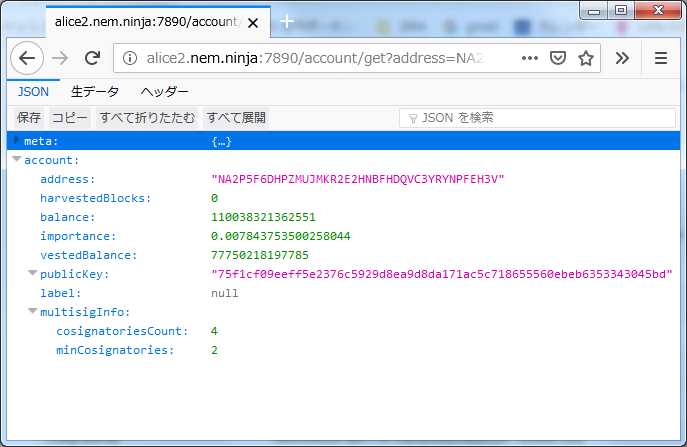Screen dimensions: 687x447
Task: Save page to Pocket
Action: (x=558, y=58)
